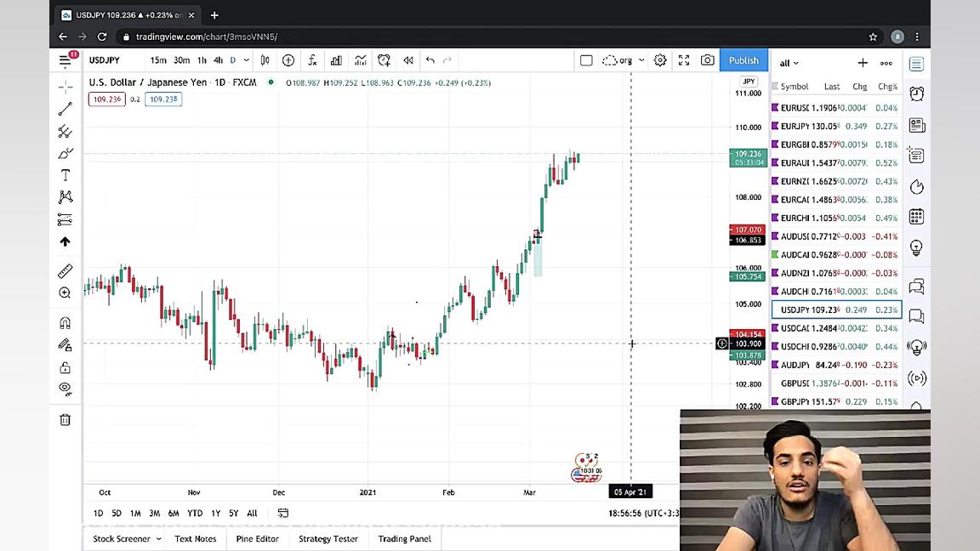Open the indicators fx menu
The height and width of the screenshot is (551, 980).
(312, 60)
